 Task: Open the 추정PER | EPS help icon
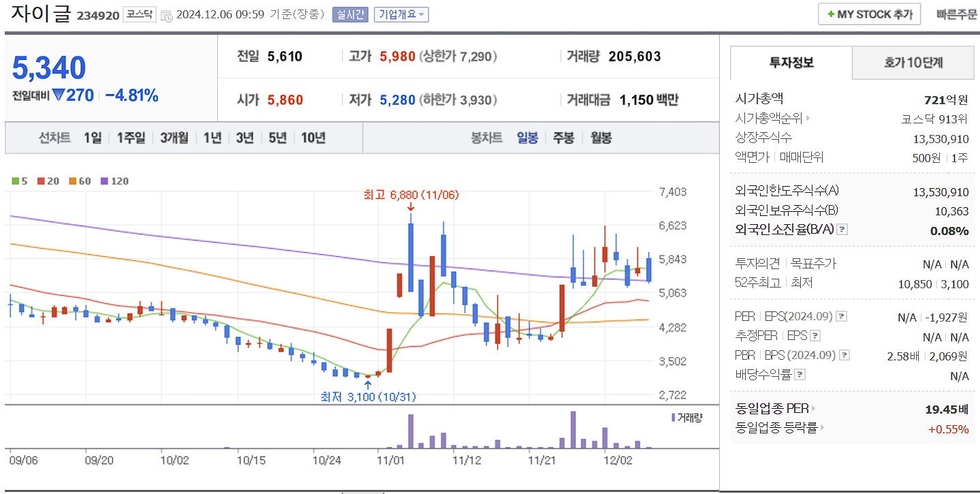815,335
